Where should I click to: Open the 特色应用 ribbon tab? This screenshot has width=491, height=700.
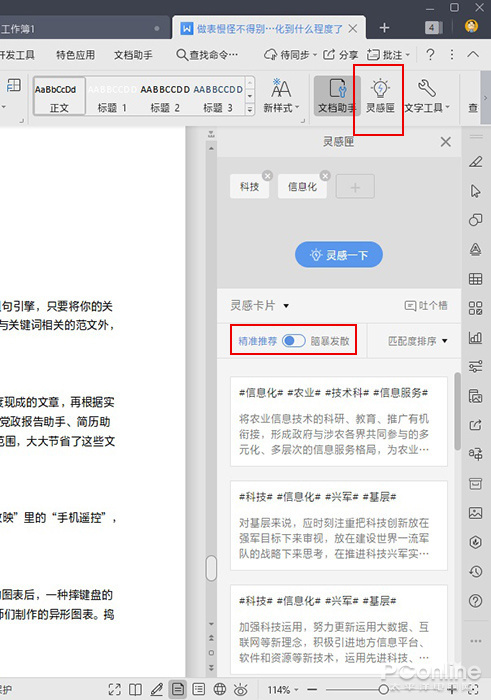tap(75, 55)
